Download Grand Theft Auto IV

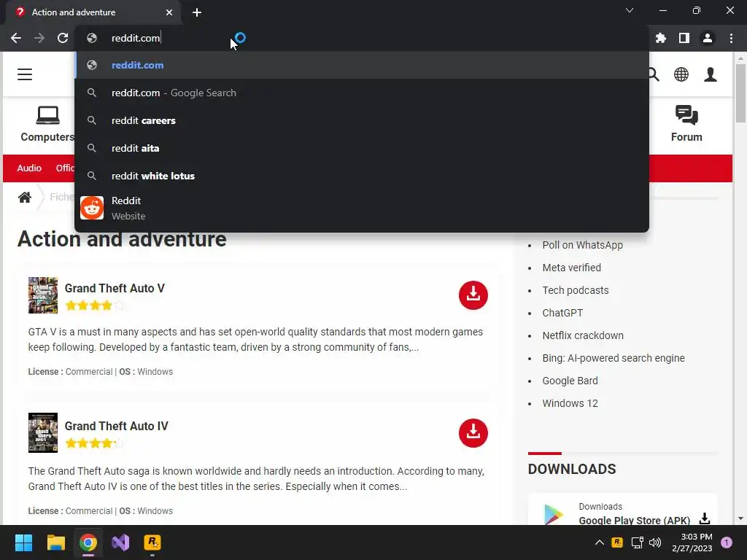473,433
